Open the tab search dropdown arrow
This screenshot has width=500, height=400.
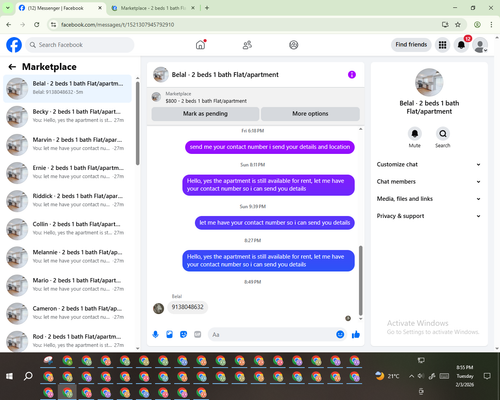pyautogui.click(x=7, y=8)
